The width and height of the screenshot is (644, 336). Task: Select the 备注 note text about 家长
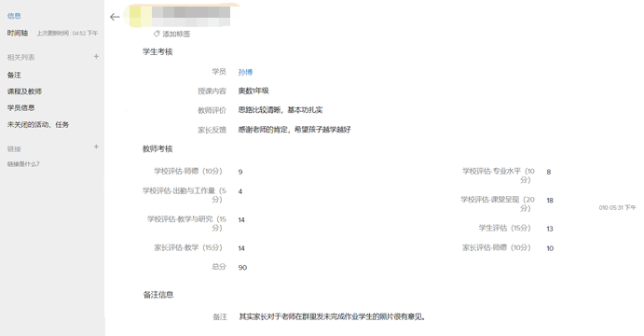(332, 316)
